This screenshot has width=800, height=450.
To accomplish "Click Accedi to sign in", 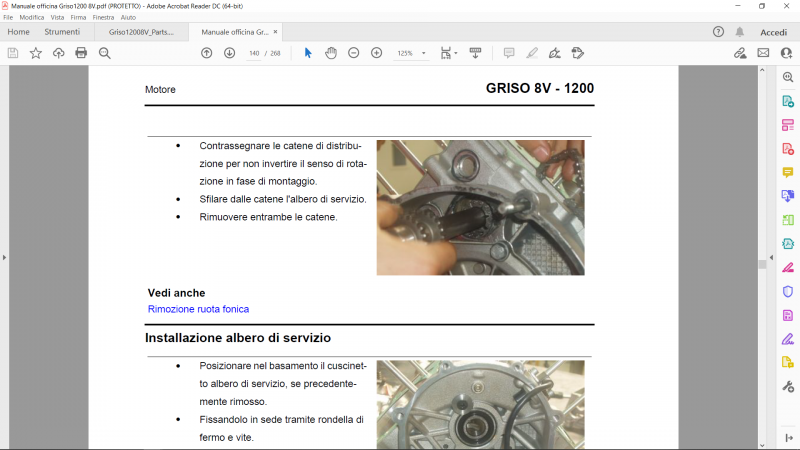I will click(x=773, y=32).
